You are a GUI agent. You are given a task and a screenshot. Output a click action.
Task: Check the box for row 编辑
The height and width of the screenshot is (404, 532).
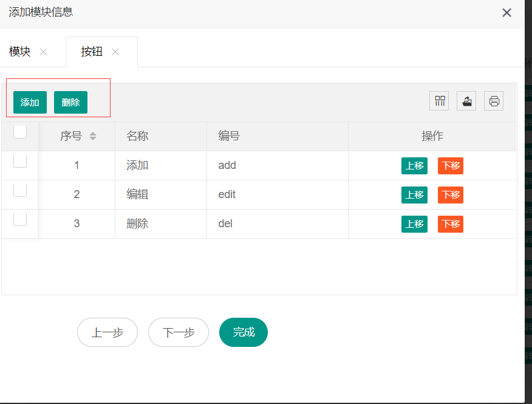(x=20, y=190)
